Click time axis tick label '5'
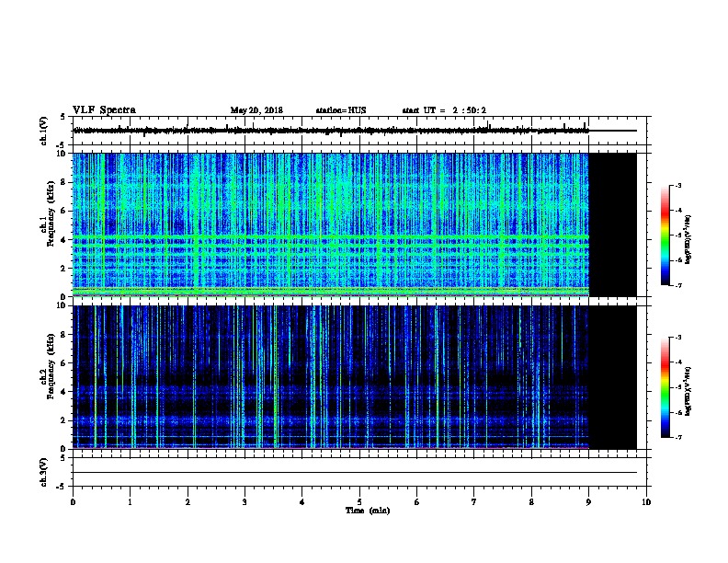The width and height of the screenshot is (728, 563). [359, 502]
